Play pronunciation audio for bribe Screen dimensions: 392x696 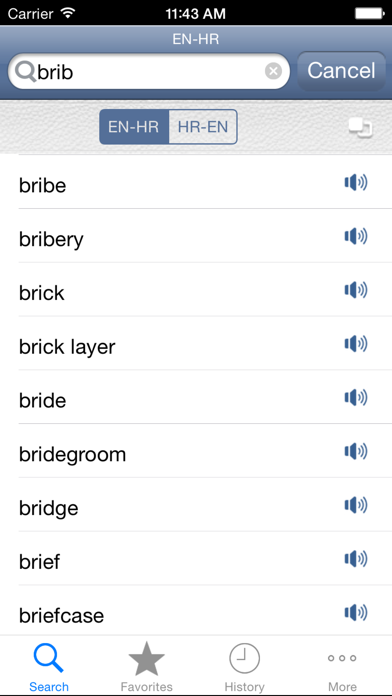click(356, 182)
